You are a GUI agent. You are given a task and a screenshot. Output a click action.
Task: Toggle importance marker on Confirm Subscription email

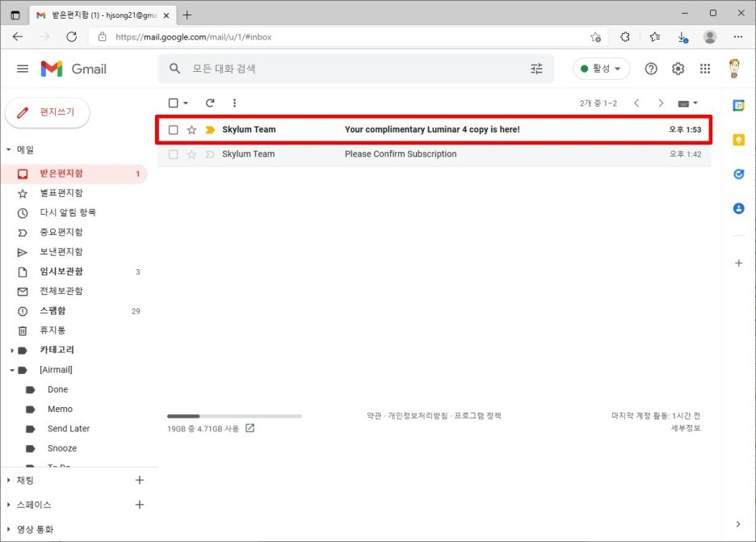click(210, 154)
